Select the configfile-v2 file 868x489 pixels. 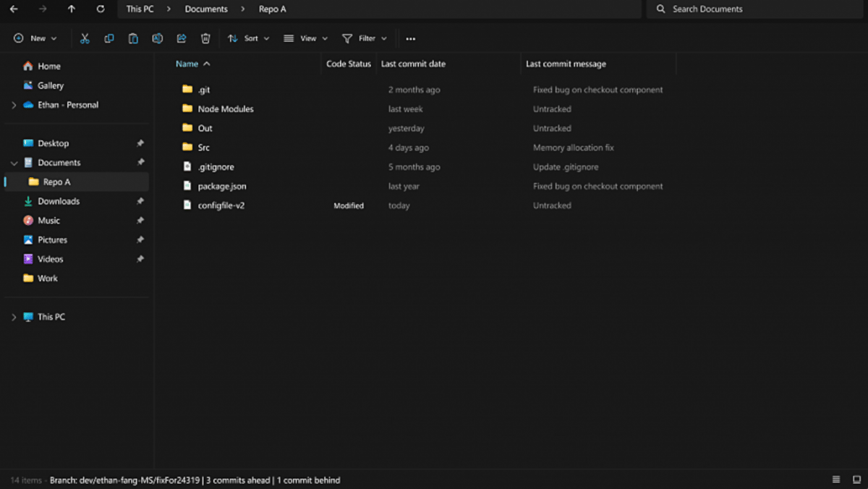221,205
